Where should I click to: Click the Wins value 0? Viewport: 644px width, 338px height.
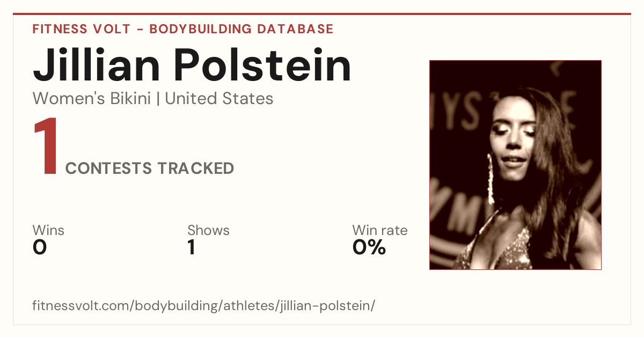pos(40,247)
